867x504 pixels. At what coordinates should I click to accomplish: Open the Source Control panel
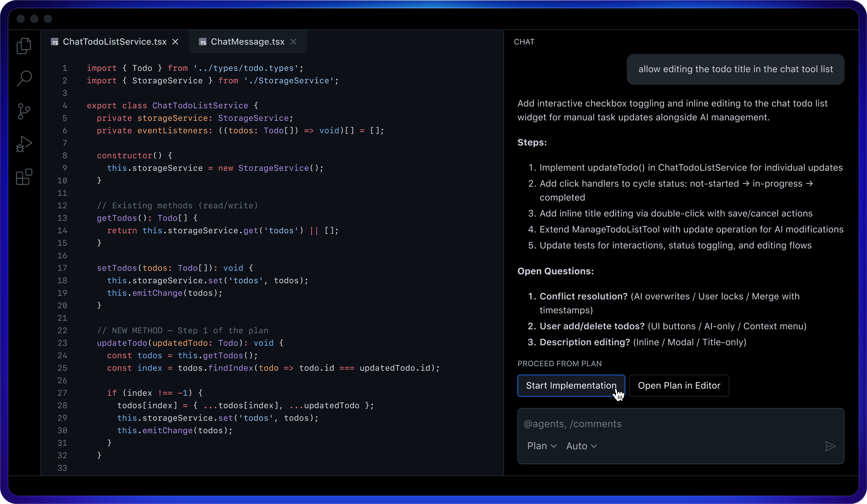tap(24, 111)
